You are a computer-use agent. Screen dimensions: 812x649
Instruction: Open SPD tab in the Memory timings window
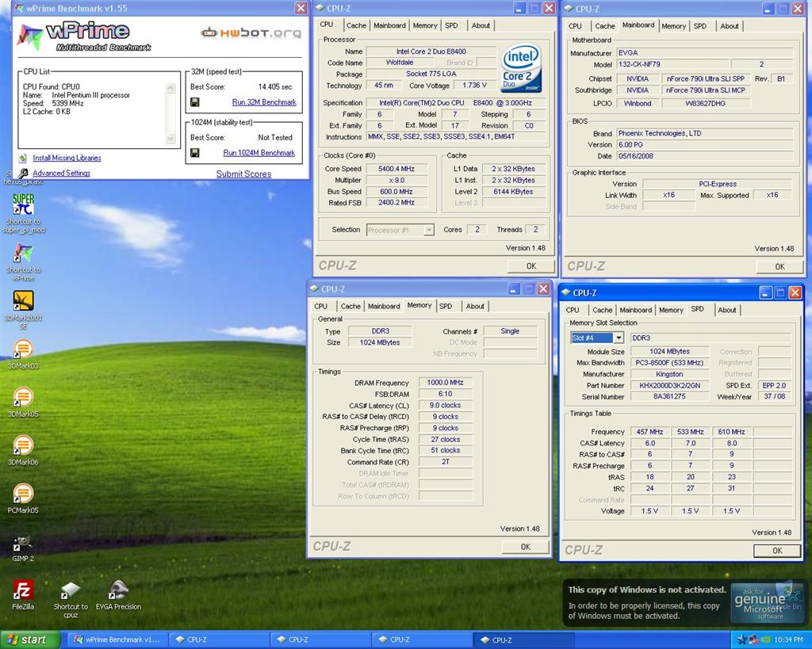[446, 307]
